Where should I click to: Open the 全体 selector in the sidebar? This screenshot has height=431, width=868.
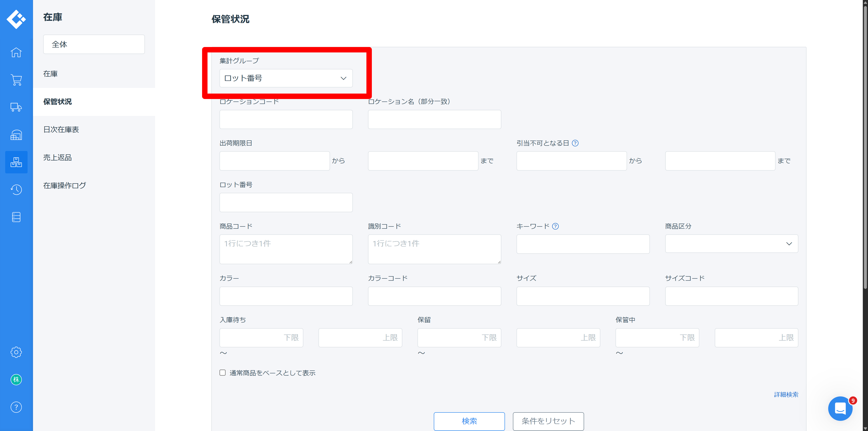94,44
